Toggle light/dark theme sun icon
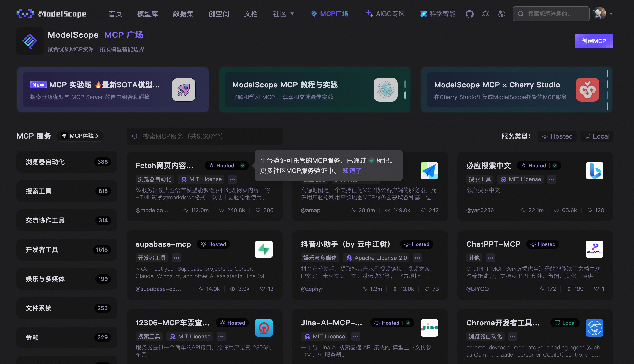This screenshot has height=364, width=634. point(485,14)
